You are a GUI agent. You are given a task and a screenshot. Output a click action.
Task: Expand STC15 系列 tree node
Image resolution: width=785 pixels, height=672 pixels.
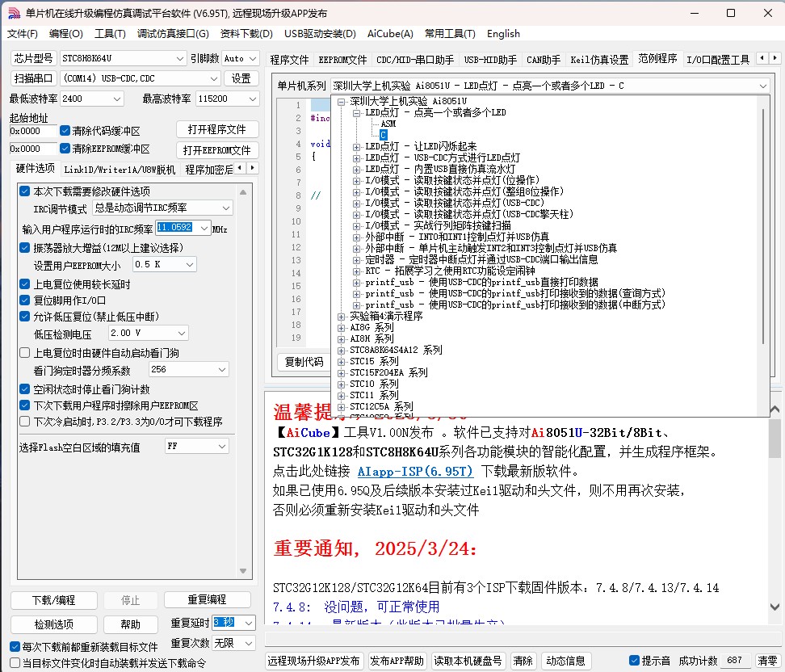tap(341, 362)
